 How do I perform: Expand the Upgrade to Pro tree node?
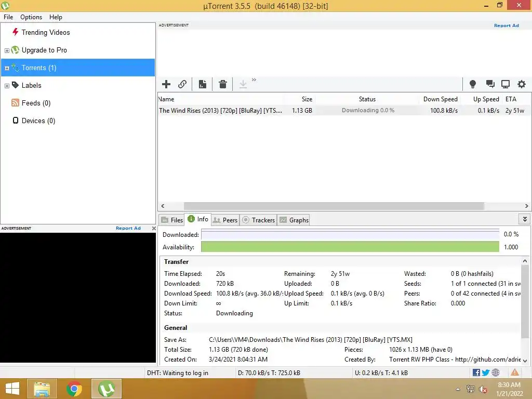(x=7, y=50)
